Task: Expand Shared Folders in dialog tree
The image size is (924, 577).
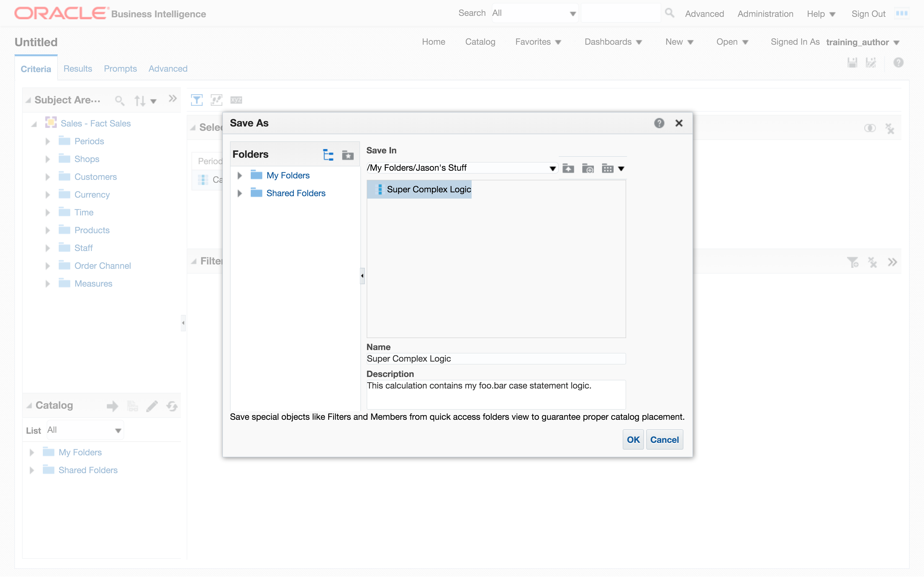Action: pyautogui.click(x=240, y=194)
